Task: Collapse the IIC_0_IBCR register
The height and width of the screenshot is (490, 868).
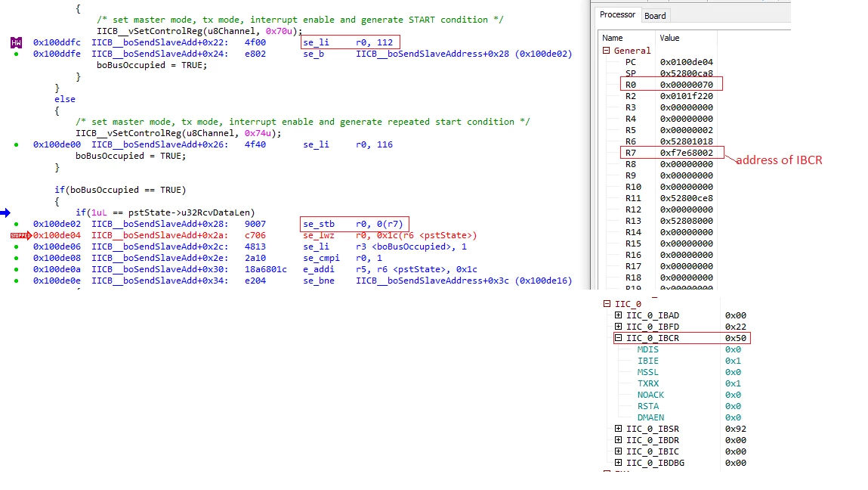Action: [x=619, y=337]
